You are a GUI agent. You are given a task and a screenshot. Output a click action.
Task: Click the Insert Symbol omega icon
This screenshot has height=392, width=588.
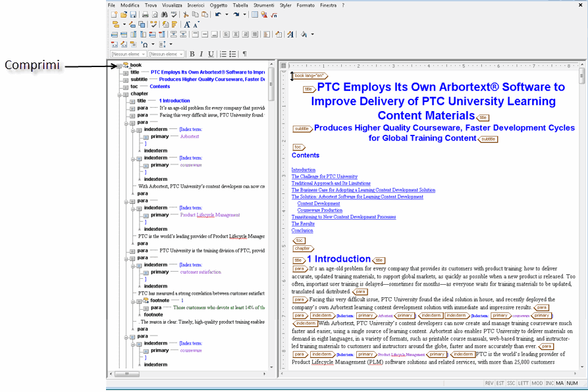pyautogui.click(x=144, y=44)
